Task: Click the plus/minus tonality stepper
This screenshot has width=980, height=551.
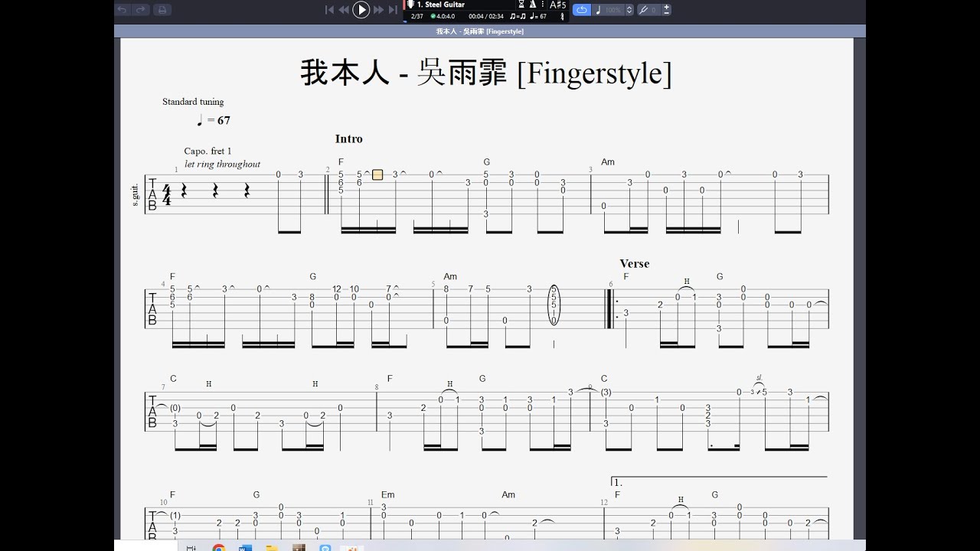Action: tap(667, 10)
